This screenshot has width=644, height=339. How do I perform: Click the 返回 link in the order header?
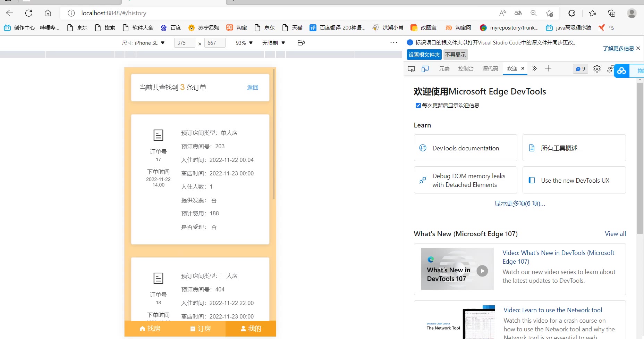click(x=253, y=88)
